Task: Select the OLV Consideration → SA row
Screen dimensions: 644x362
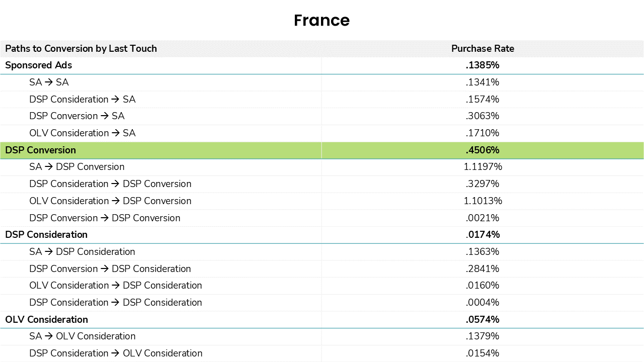Action: pos(322,133)
